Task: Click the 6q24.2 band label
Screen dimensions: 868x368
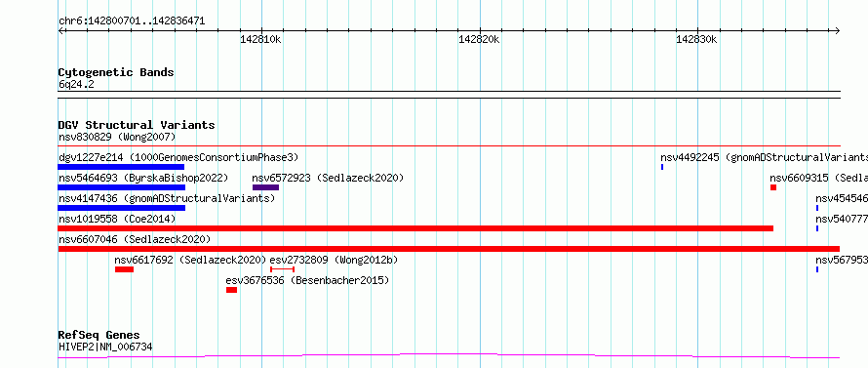Action: 76,85
